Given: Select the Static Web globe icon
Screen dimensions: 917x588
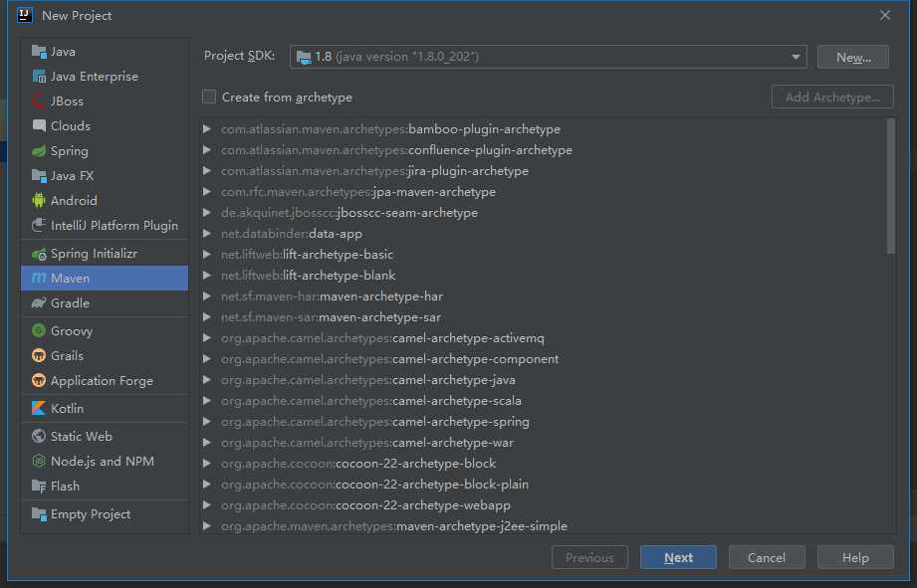Looking at the screenshot, I should click(x=39, y=436).
